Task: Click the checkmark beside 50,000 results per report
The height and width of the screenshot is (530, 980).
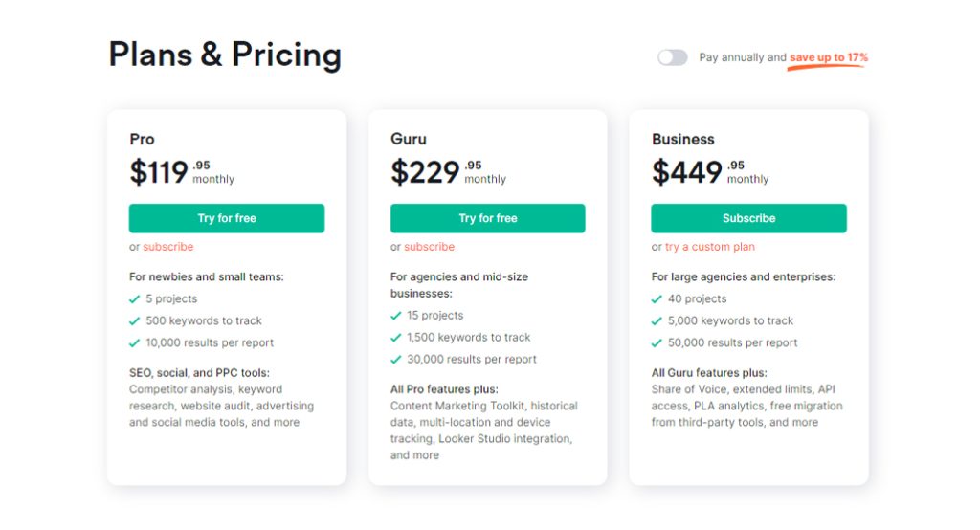Action: pos(657,343)
